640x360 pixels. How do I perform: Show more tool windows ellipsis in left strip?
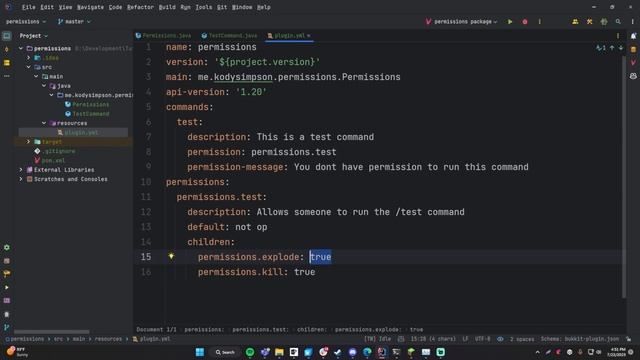(7, 76)
